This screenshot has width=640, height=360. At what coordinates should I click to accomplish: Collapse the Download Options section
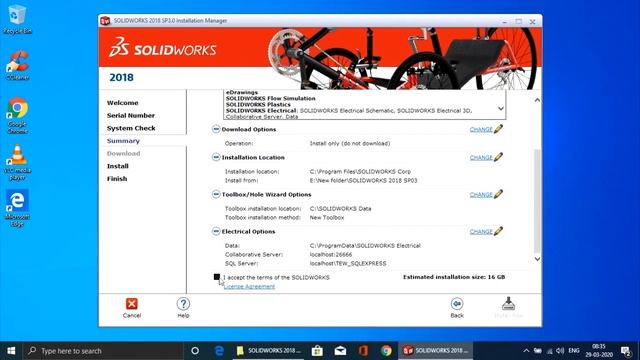pyautogui.click(x=216, y=129)
